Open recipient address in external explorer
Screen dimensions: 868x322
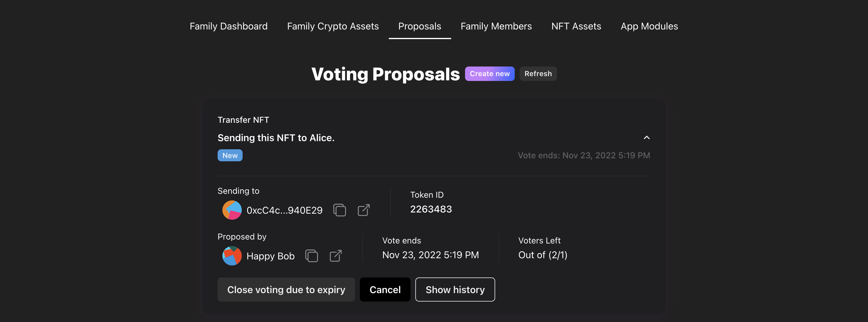point(363,210)
